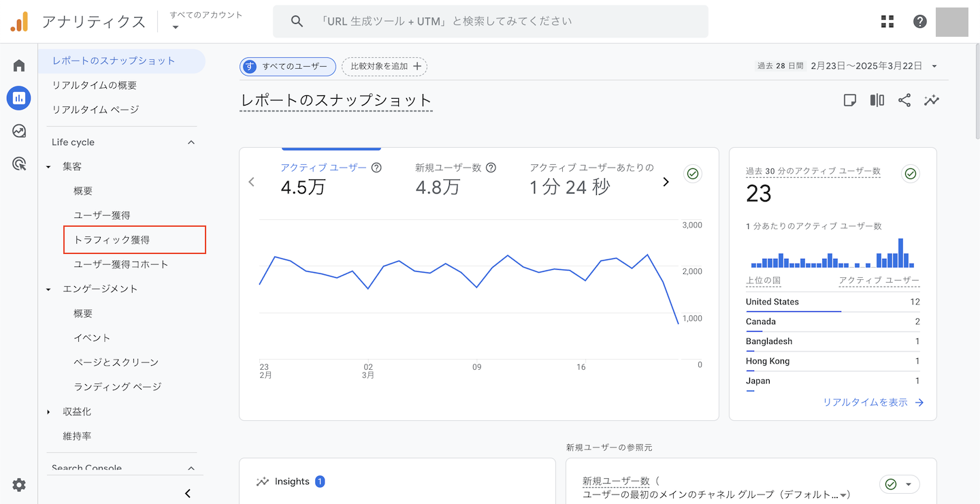This screenshot has height=504, width=980.
Task: Click the compare columns icon
Action: click(877, 100)
